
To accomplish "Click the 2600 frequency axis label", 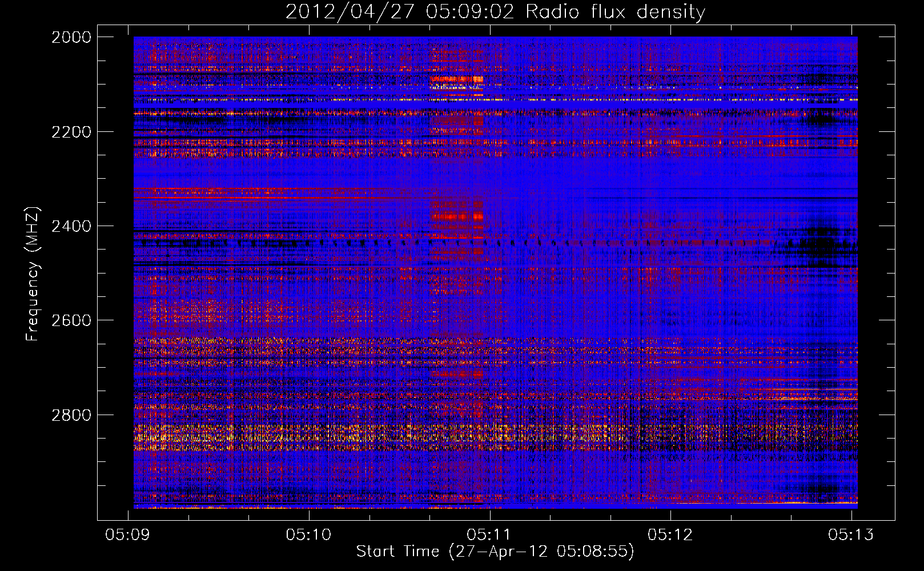I will [71, 320].
